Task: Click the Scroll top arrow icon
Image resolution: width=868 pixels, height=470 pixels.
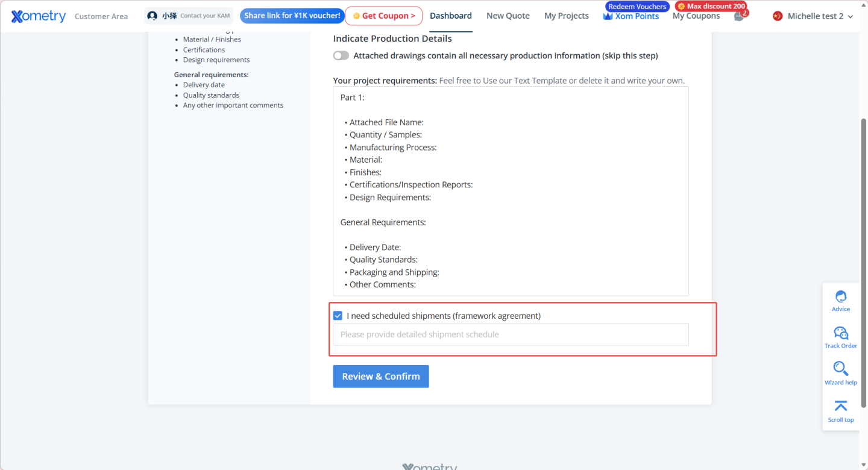Action: pyautogui.click(x=840, y=406)
